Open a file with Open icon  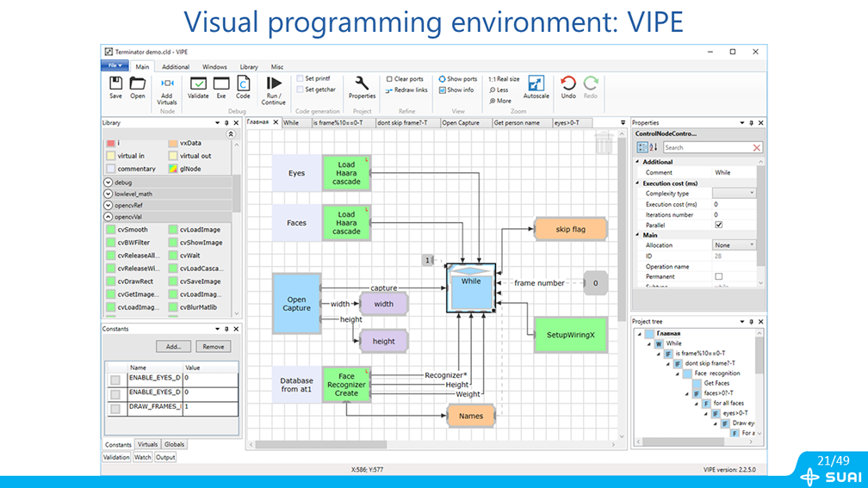pyautogui.click(x=138, y=83)
